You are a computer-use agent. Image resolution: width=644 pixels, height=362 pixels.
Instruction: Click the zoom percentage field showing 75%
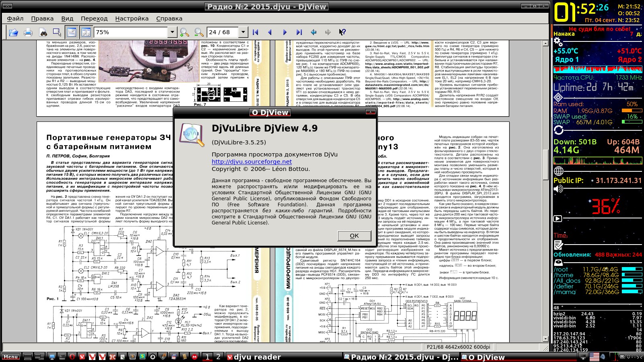click(131, 32)
